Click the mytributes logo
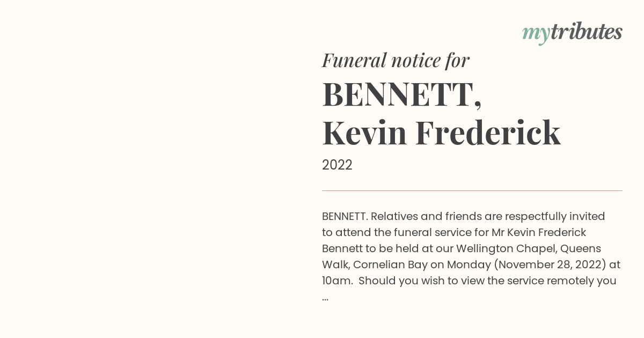Screen dimensions: 644x338 (572, 32)
